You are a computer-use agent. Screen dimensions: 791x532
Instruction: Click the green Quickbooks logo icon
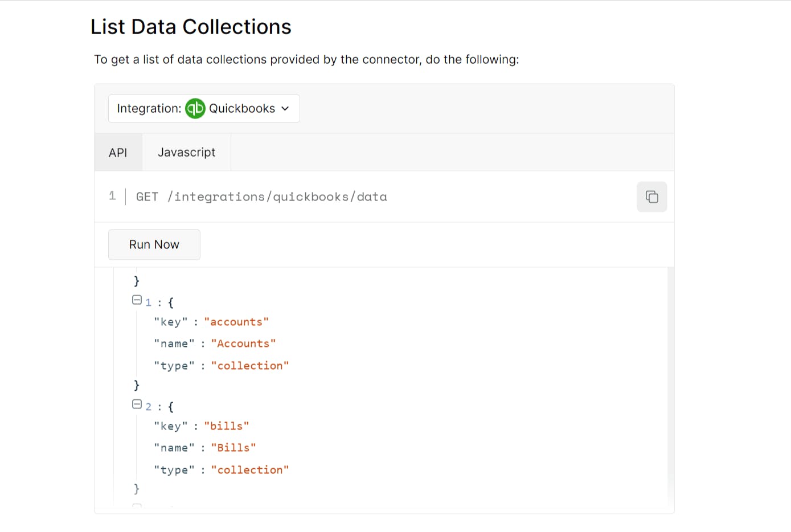195,108
